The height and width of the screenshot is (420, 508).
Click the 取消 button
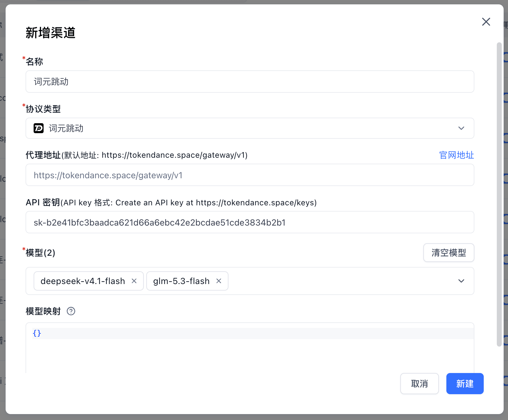coord(419,384)
